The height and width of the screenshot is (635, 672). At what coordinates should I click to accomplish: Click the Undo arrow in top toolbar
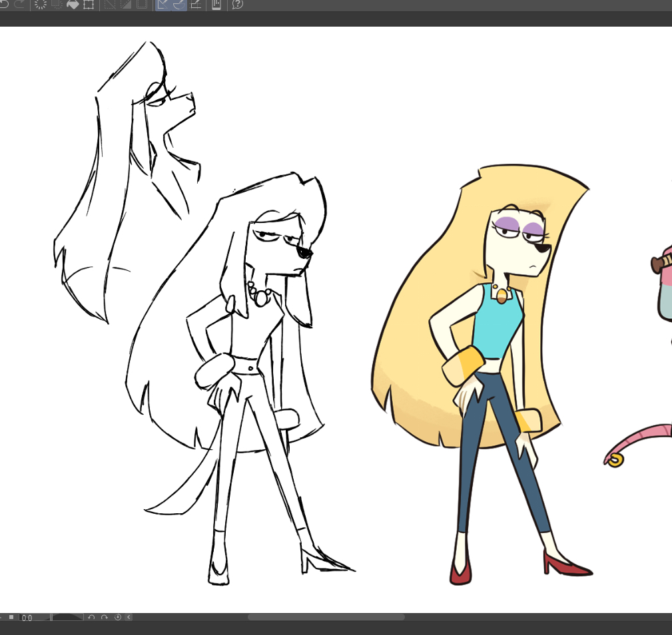pos(3,4)
